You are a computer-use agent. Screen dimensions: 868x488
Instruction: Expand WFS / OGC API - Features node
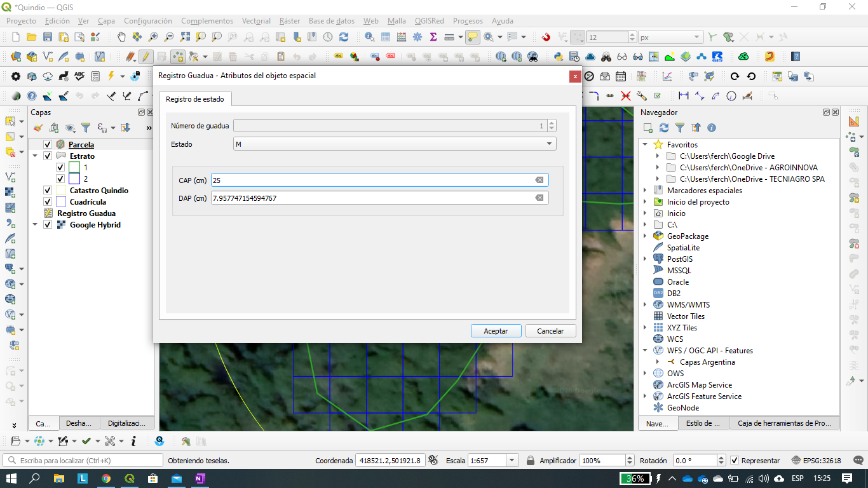(x=646, y=350)
